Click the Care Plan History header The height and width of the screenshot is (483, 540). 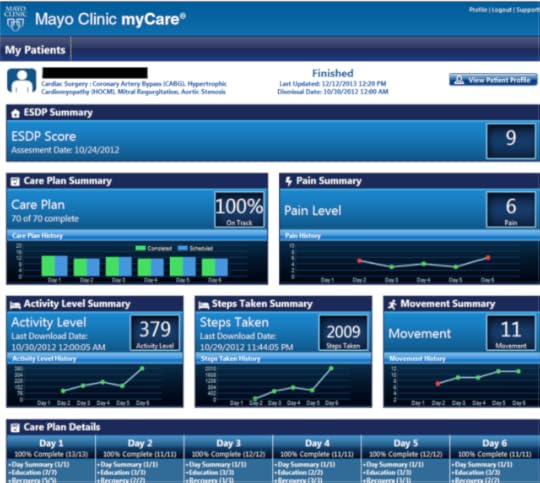(137, 236)
